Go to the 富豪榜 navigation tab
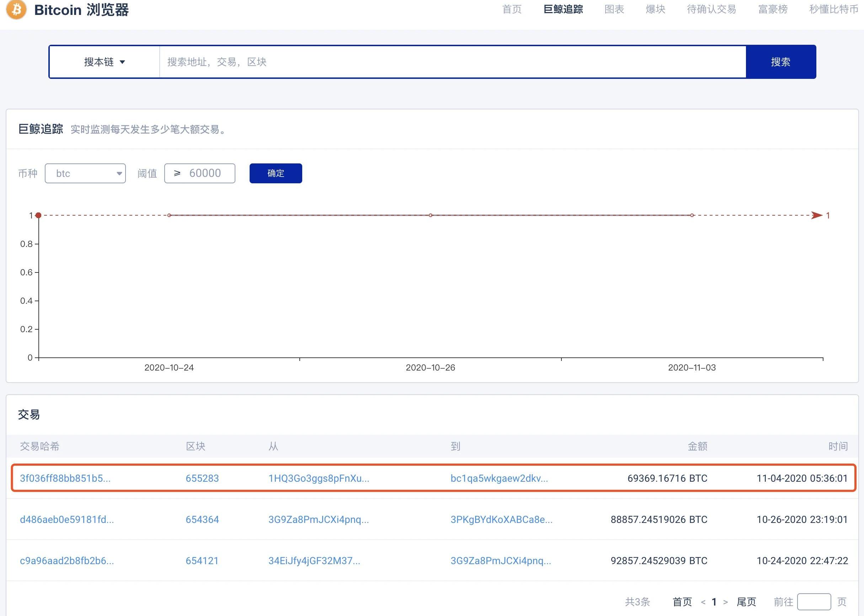Image resolution: width=864 pixels, height=616 pixels. pyautogui.click(x=773, y=10)
